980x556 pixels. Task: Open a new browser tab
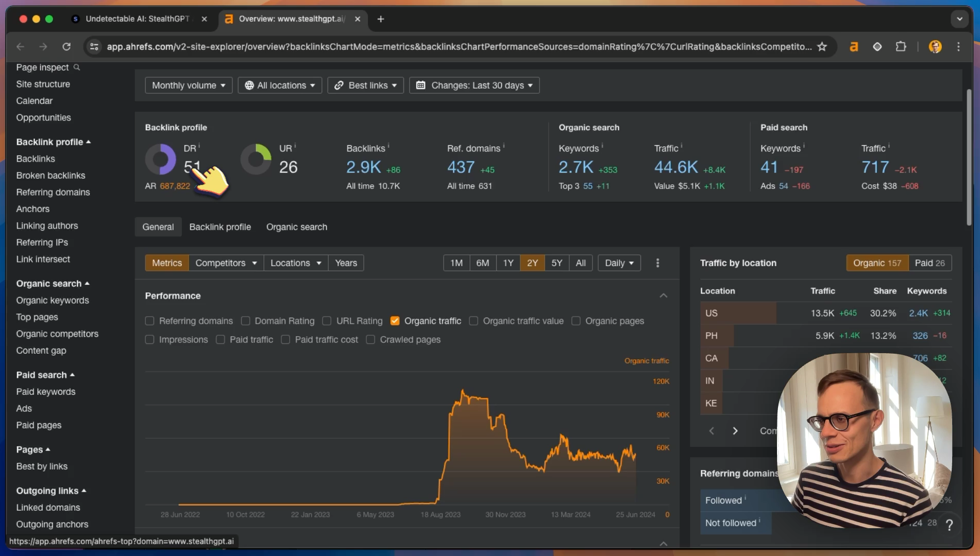381,19
